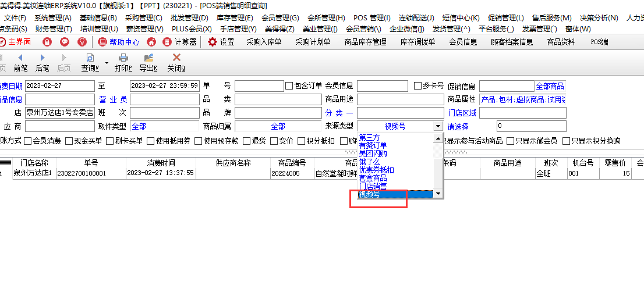Open the PLUS会员(X) menu
644x282 pixels.
[192, 29]
